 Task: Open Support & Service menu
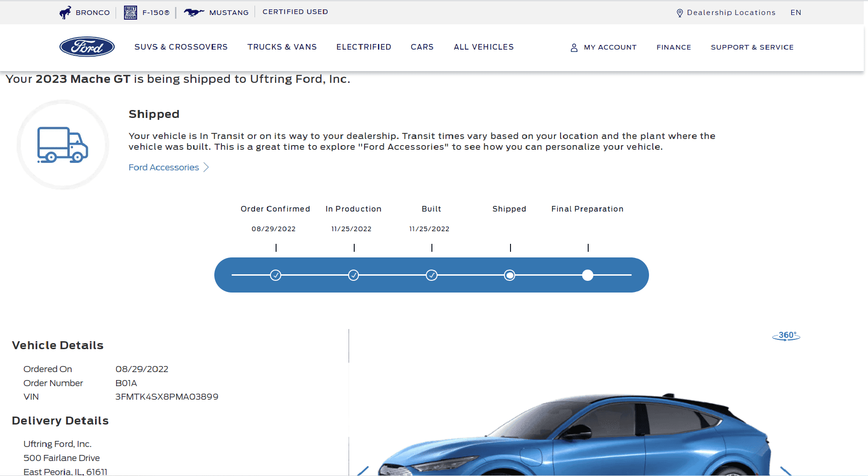[752, 47]
